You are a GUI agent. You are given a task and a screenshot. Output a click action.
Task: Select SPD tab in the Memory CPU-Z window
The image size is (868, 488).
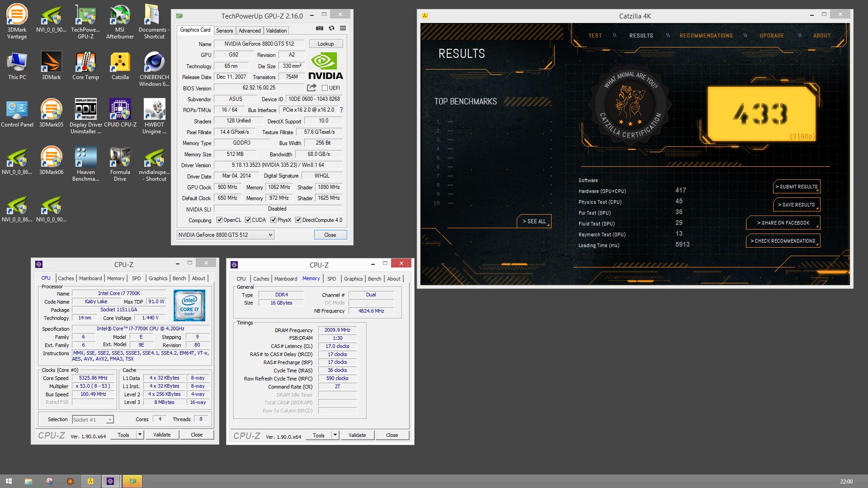point(332,279)
